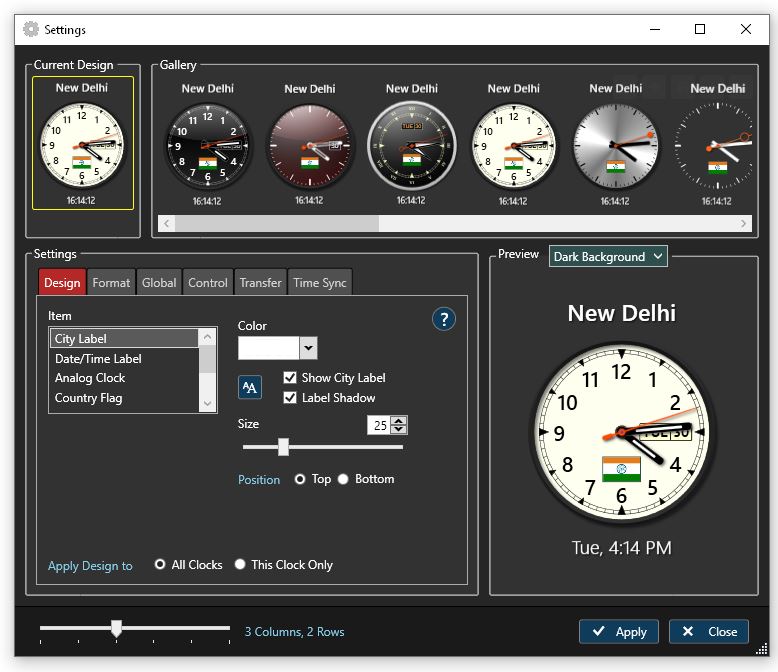Click the Current Design clock thumbnail
Image resolution: width=778 pixels, height=672 pixels.
(x=82, y=143)
